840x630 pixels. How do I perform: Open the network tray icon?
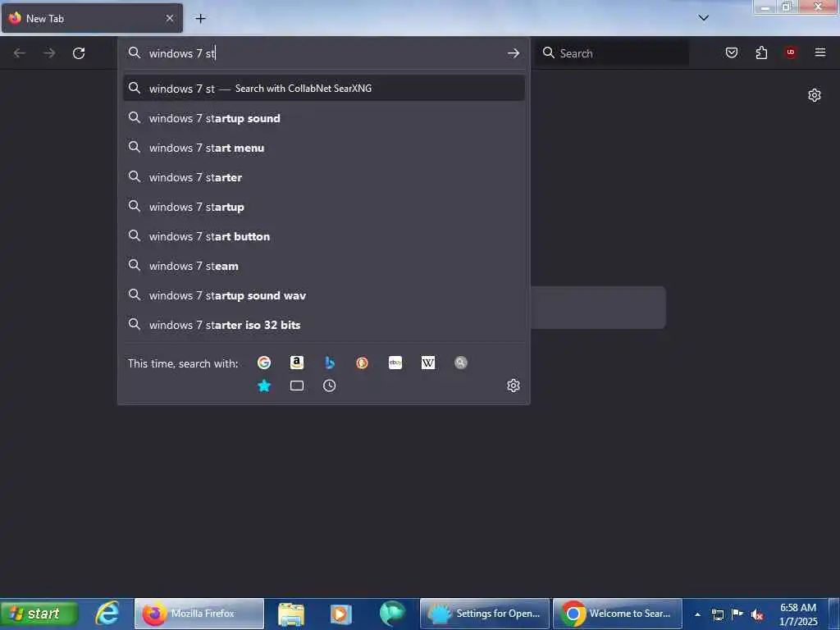pyautogui.click(x=717, y=614)
